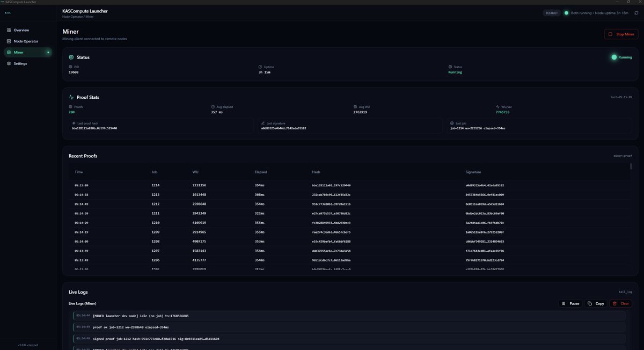Click the Proofs count 200

click(72, 112)
